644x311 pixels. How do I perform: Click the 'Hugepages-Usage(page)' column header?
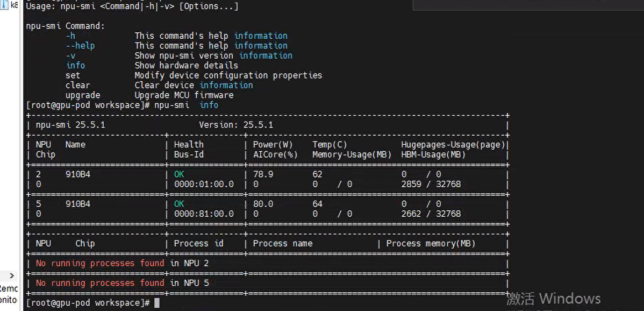coord(453,145)
